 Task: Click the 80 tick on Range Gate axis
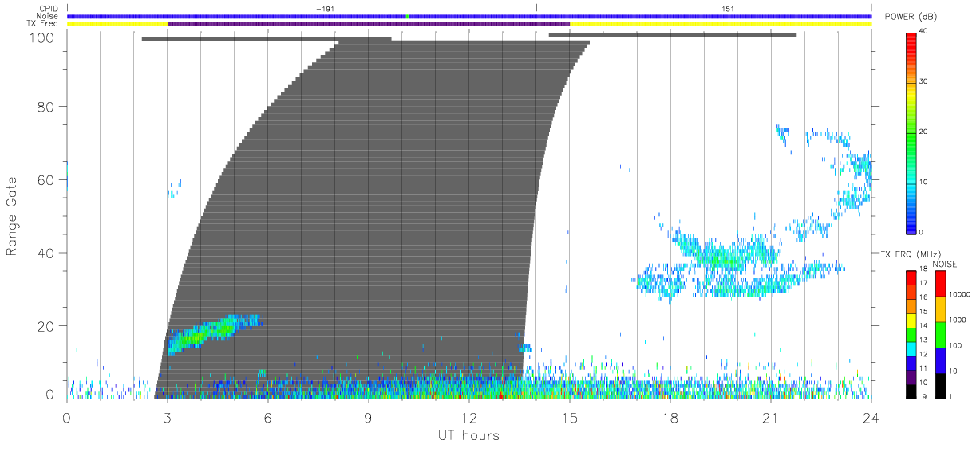(45, 106)
